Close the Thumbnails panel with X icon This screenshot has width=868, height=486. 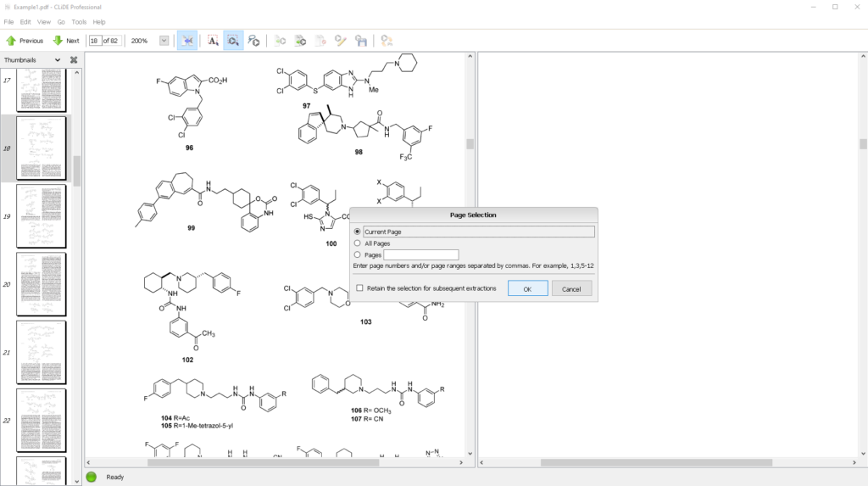74,60
